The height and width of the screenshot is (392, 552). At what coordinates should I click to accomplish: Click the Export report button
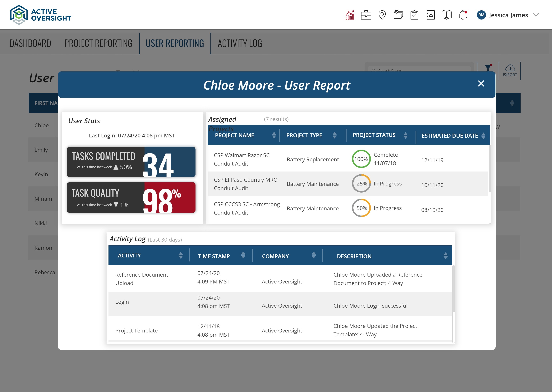510,70
